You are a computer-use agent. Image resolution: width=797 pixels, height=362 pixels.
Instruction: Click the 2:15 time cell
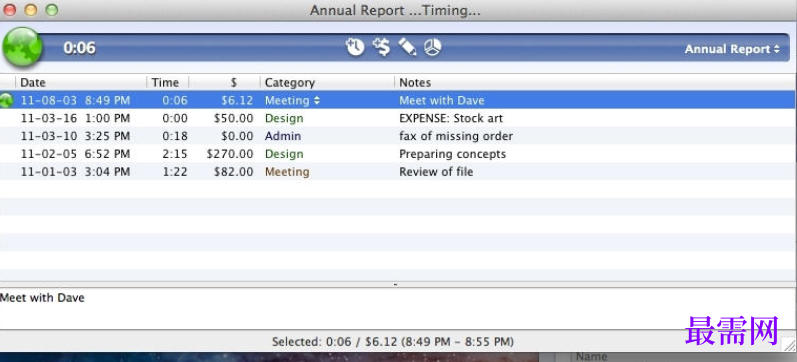175,154
